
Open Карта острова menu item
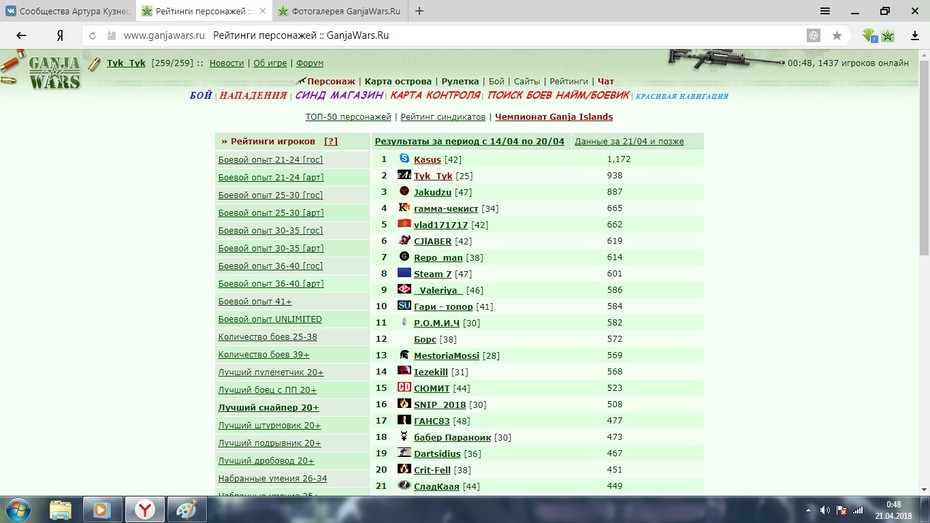[398, 81]
